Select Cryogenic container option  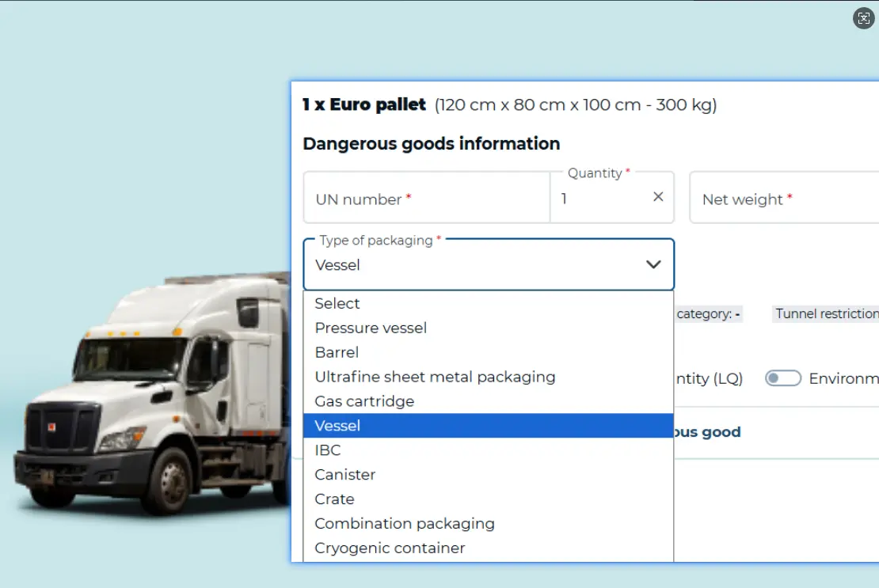tap(489, 548)
